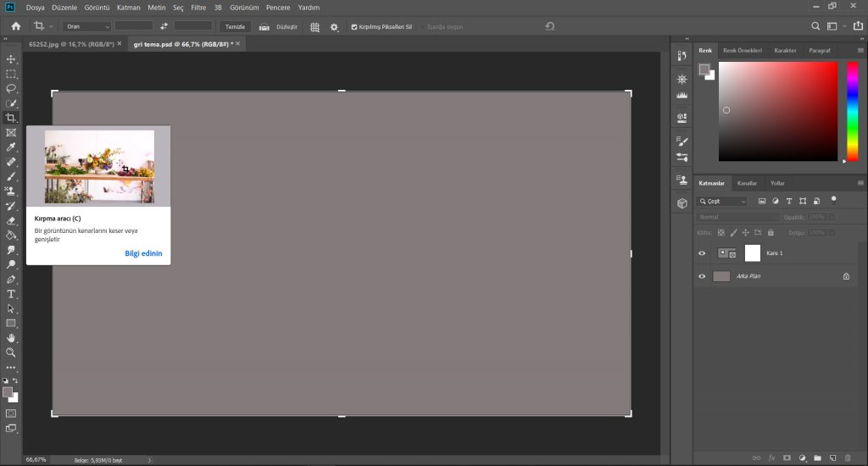Select the Zoom tool in the toolbar
Image resolution: width=868 pixels, height=466 pixels.
tap(11, 352)
